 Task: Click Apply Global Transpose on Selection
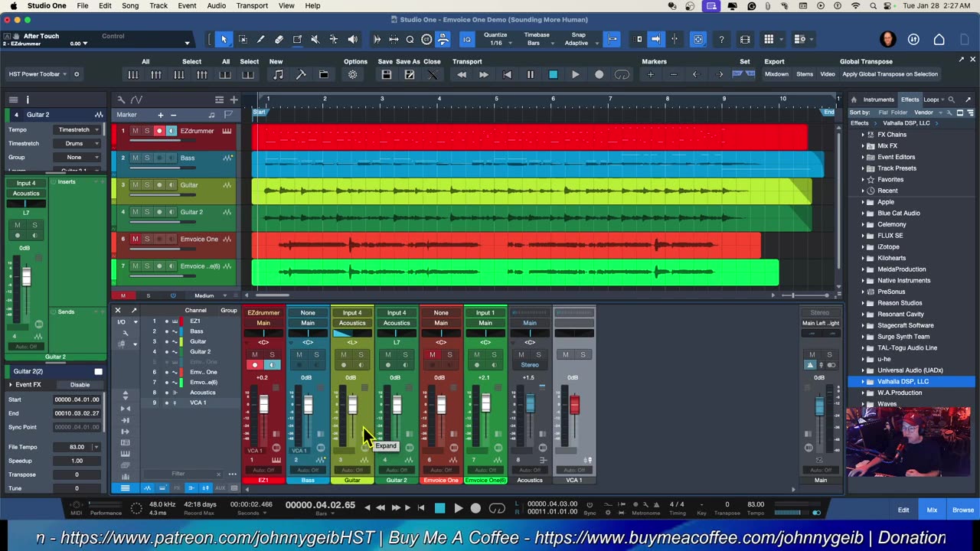[890, 74]
